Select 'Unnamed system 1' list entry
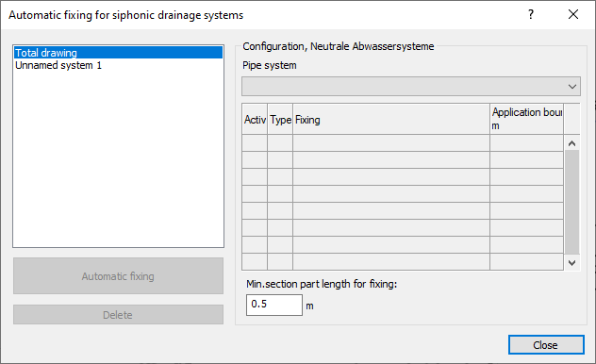 point(118,65)
